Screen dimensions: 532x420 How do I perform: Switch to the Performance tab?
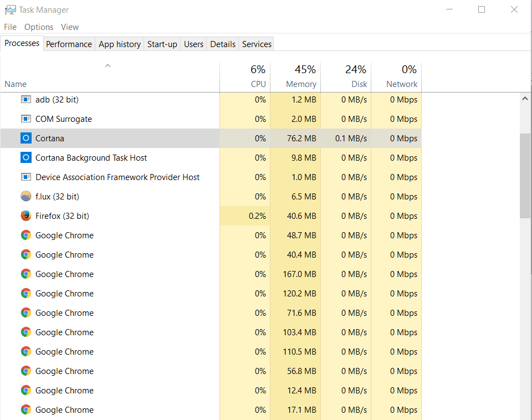point(69,44)
